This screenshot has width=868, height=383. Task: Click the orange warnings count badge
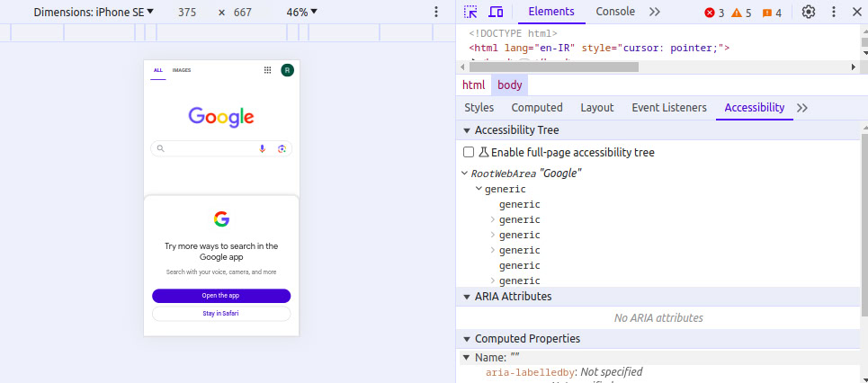[x=741, y=13]
